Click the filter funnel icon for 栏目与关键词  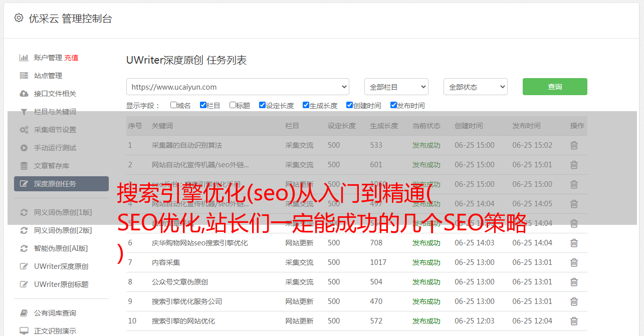[24, 112]
